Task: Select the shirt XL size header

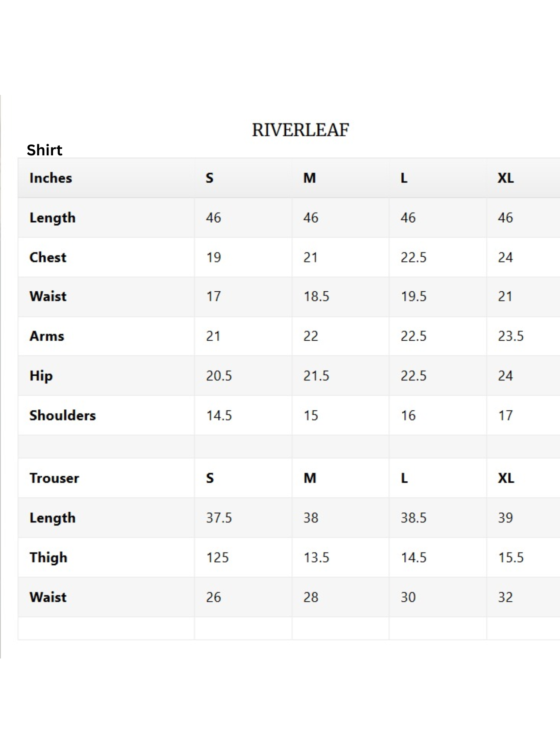Action: (x=505, y=178)
